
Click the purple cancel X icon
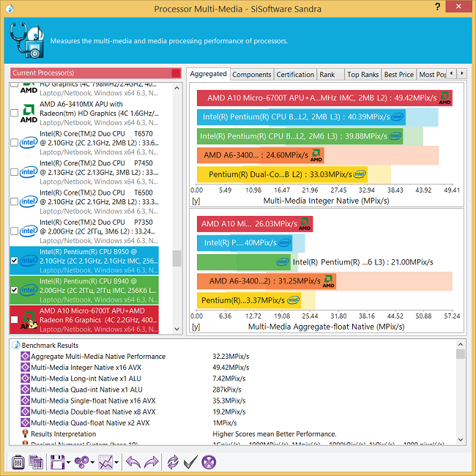(x=209, y=462)
